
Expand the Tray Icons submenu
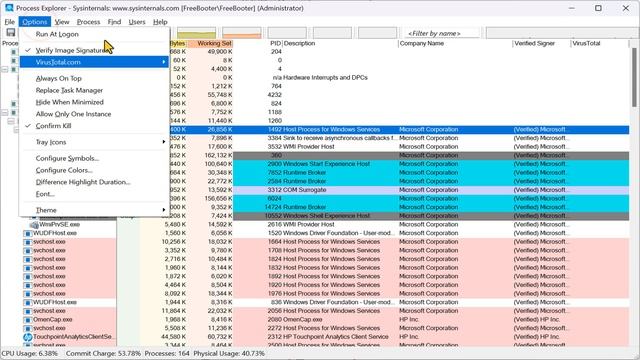click(94, 142)
